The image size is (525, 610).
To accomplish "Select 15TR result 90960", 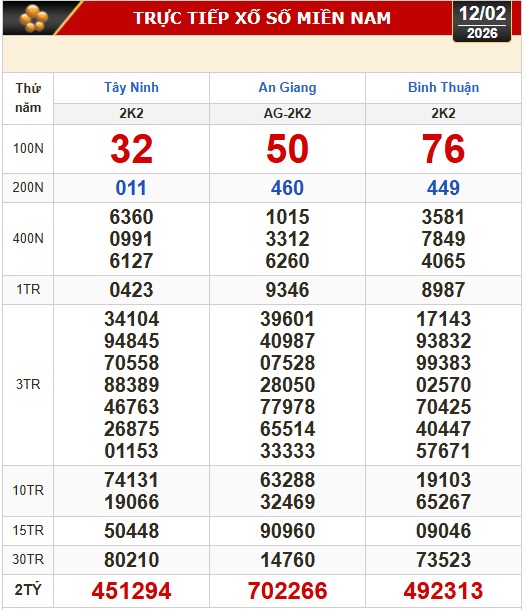I will (287, 531).
